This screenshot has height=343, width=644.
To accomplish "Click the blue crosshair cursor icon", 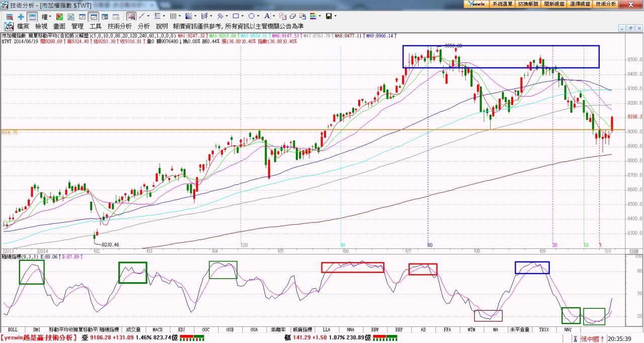I will tap(21, 16).
